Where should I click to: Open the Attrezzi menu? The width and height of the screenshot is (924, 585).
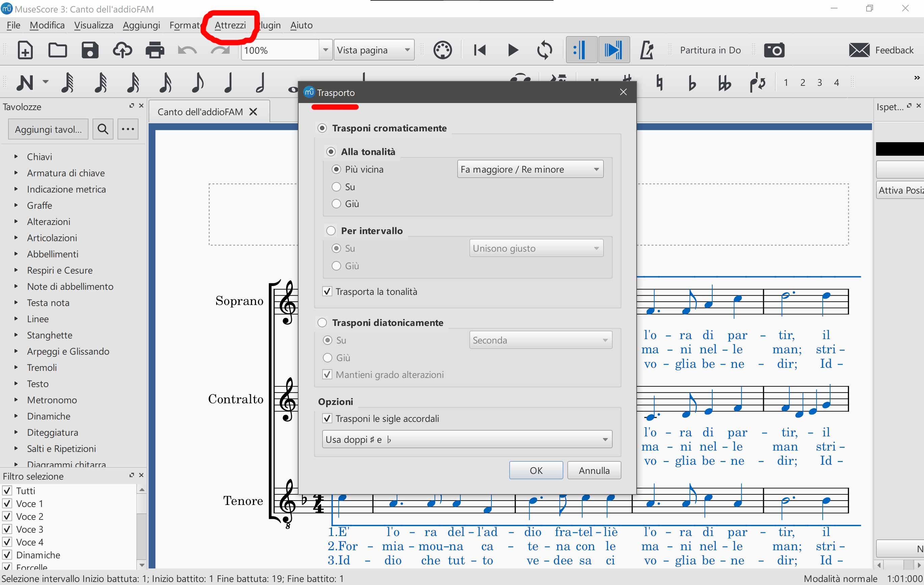[x=230, y=25]
